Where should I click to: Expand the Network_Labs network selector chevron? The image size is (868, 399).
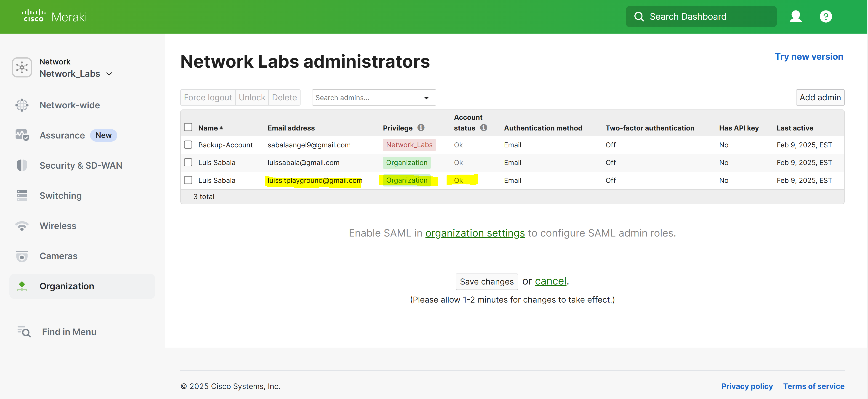109,74
